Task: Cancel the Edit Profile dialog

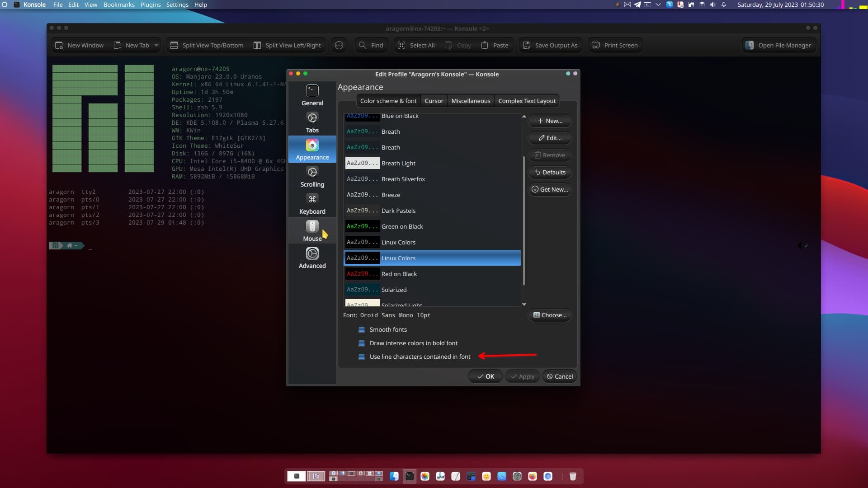Action: pyautogui.click(x=559, y=376)
